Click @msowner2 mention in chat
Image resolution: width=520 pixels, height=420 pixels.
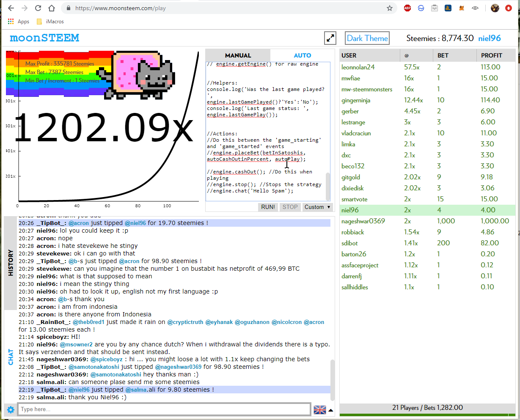(x=76, y=344)
